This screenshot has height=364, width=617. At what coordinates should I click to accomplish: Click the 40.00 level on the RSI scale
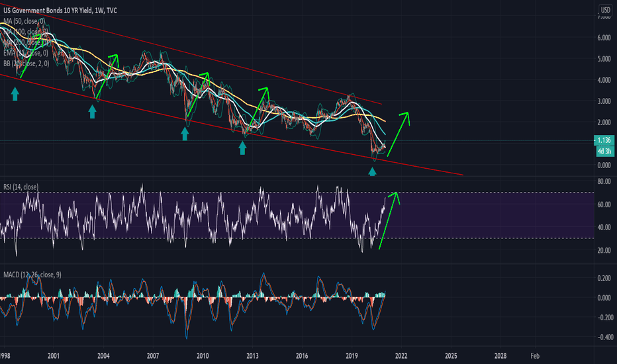tap(604, 228)
